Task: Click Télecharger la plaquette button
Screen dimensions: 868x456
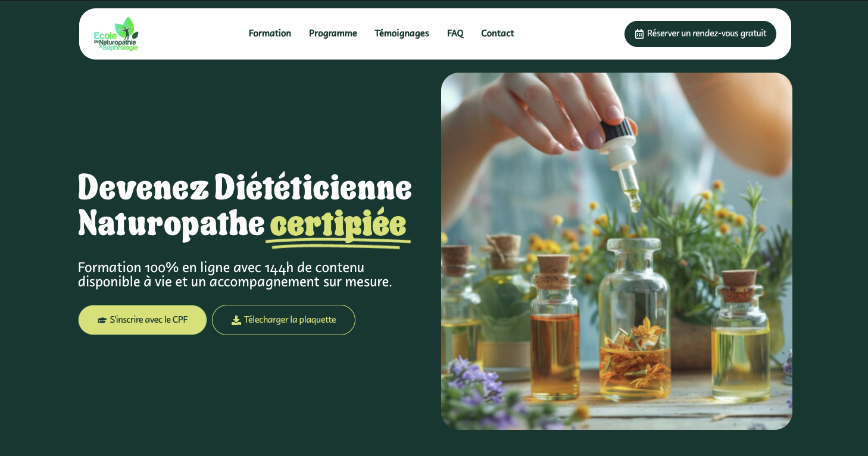Action: [283, 320]
